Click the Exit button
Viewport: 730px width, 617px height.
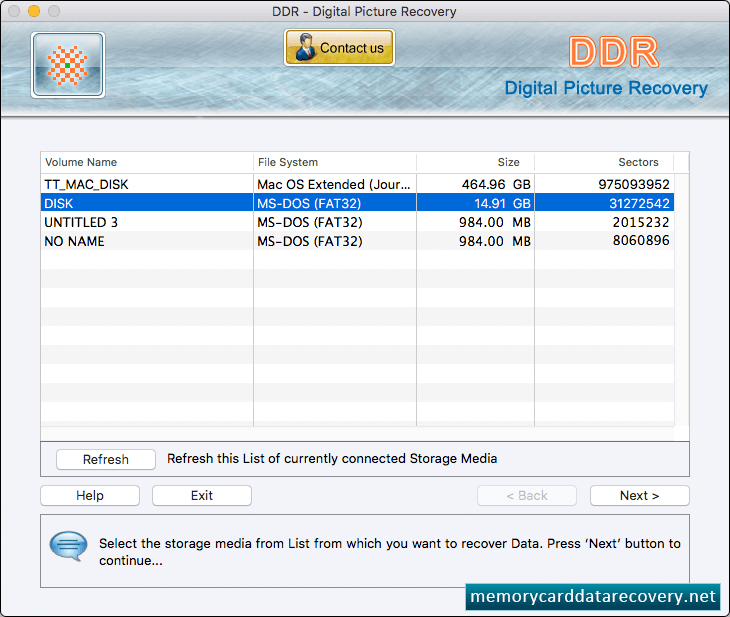pos(202,495)
